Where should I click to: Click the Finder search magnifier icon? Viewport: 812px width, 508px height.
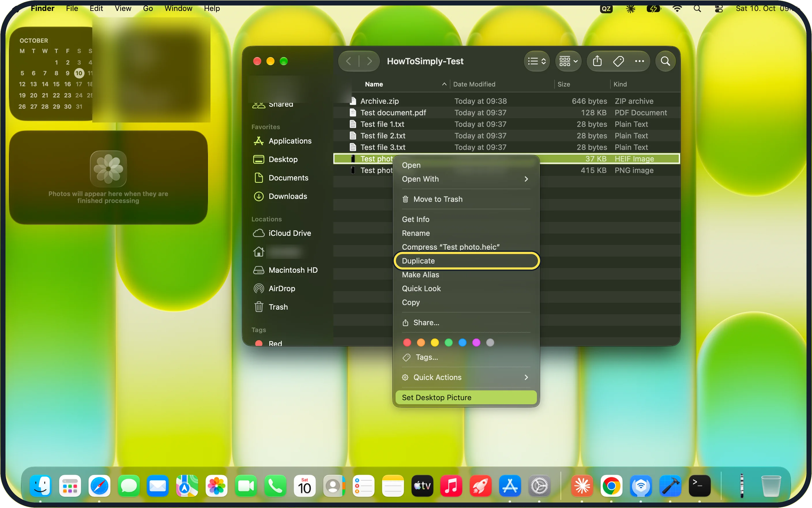coord(665,61)
